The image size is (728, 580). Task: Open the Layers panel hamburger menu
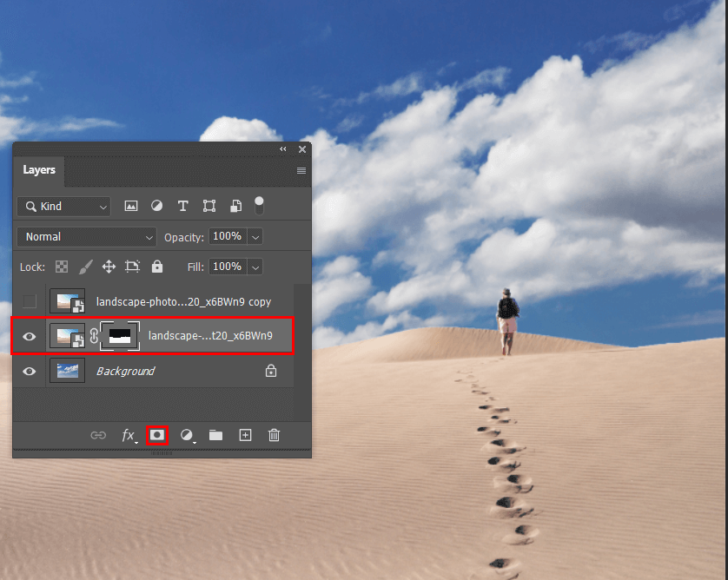[301, 171]
